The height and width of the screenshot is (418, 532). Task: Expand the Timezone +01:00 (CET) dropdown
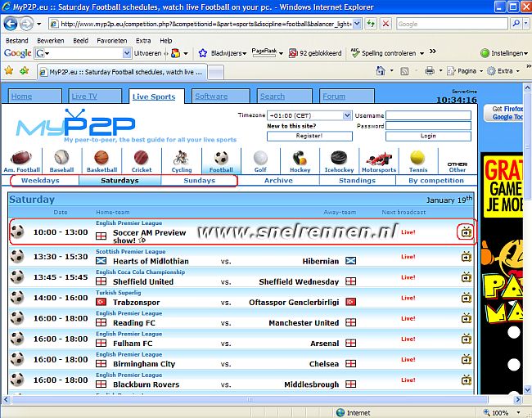pyautogui.click(x=347, y=115)
